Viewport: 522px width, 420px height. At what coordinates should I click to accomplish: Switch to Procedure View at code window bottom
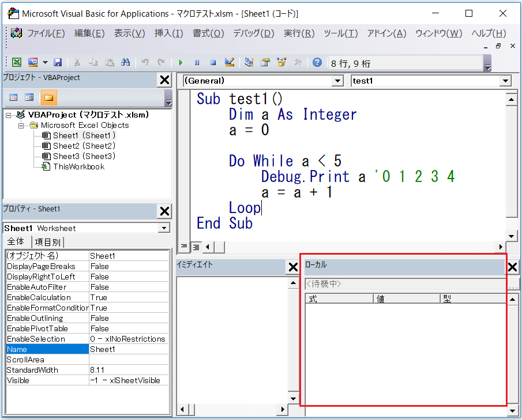coord(184,247)
